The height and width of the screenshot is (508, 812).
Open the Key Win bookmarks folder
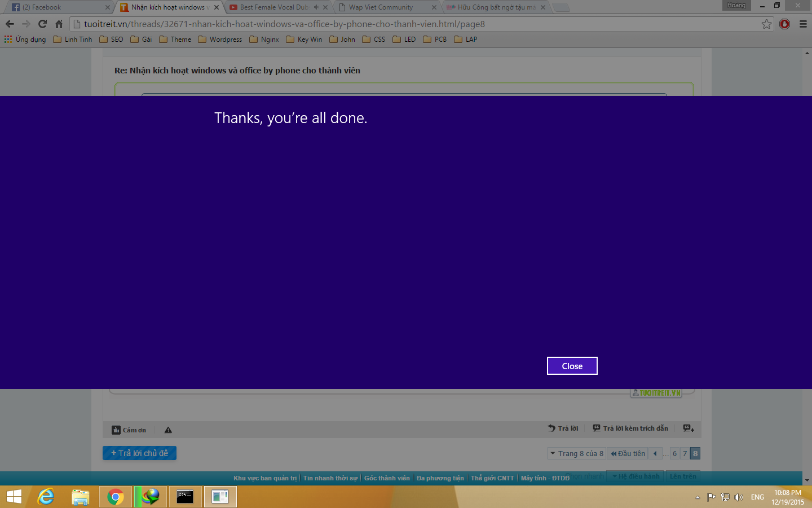click(x=304, y=40)
